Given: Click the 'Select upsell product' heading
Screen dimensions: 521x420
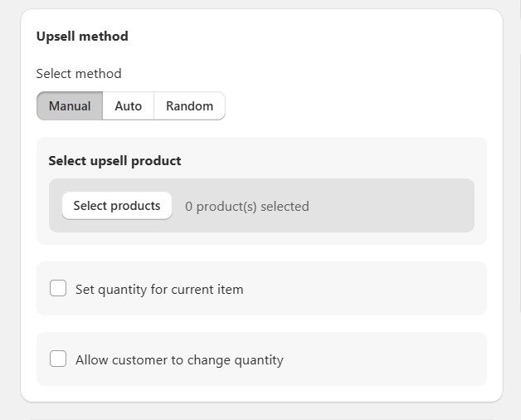Looking at the screenshot, I should coord(114,161).
